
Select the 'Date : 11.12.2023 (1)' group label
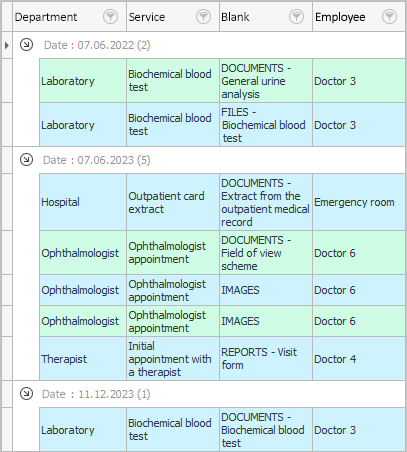pyautogui.click(x=96, y=394)
